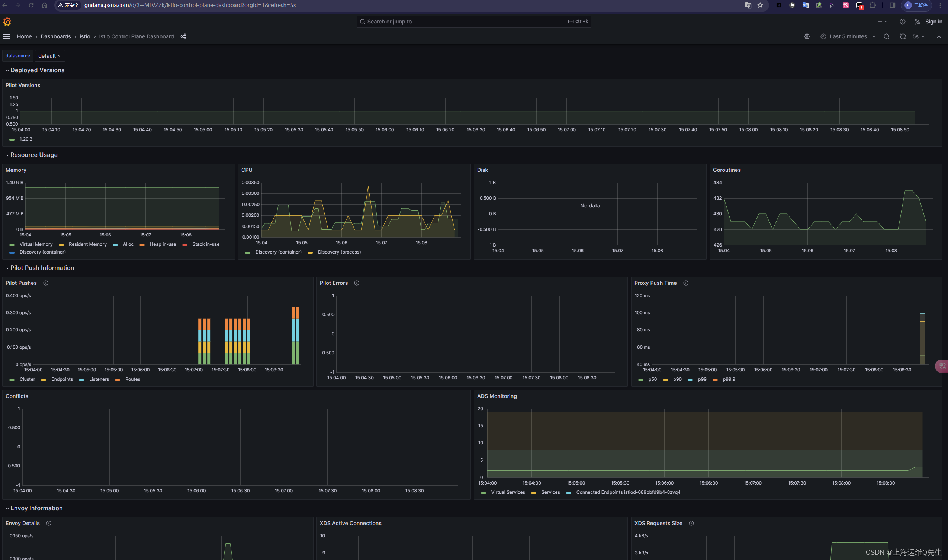Show info for Pilot Pushes panel
Viewport: 948px width, 560px height.
[46, 283]
